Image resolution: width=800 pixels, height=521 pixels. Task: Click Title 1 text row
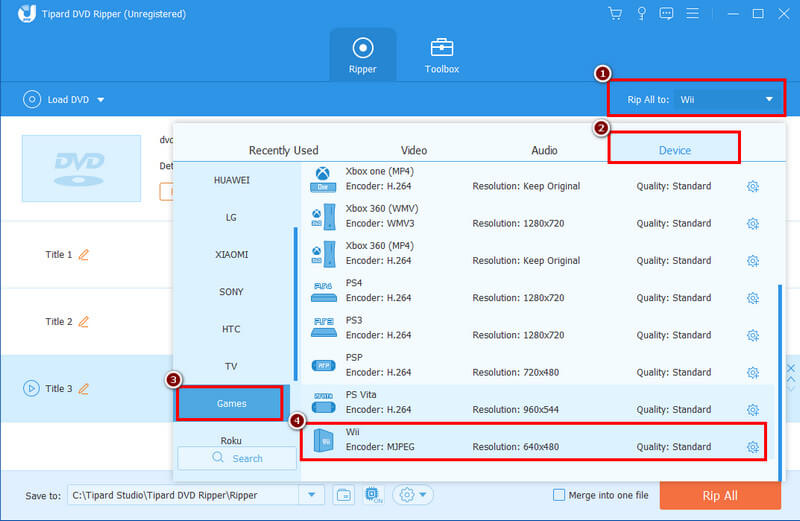tap(59, 255)
